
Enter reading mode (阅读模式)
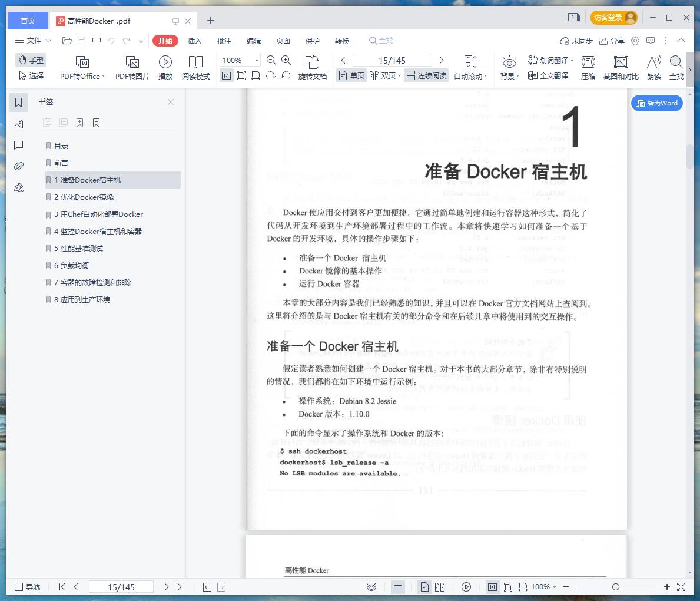(196, 68)
